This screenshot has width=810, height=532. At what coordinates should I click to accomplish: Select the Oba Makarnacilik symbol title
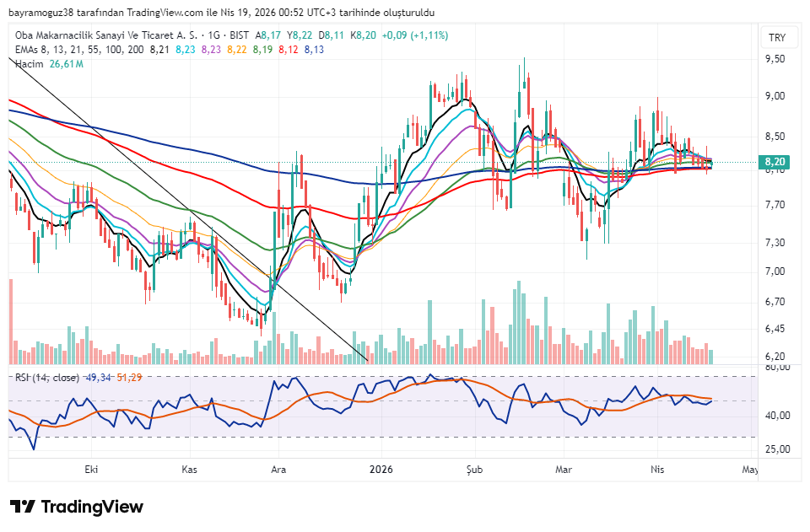[x=106, y=35]
